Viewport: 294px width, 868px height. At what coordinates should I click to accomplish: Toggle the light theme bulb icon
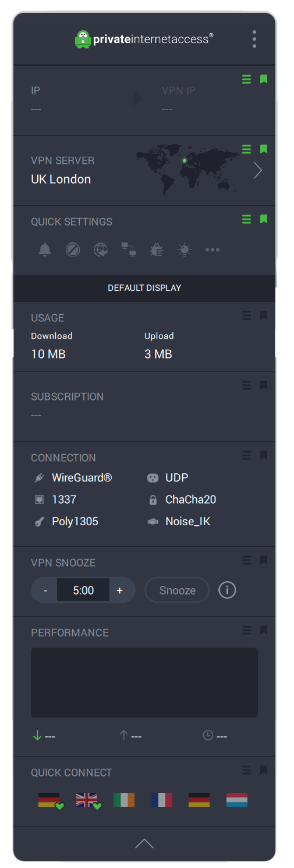click(x=185, y=250)
